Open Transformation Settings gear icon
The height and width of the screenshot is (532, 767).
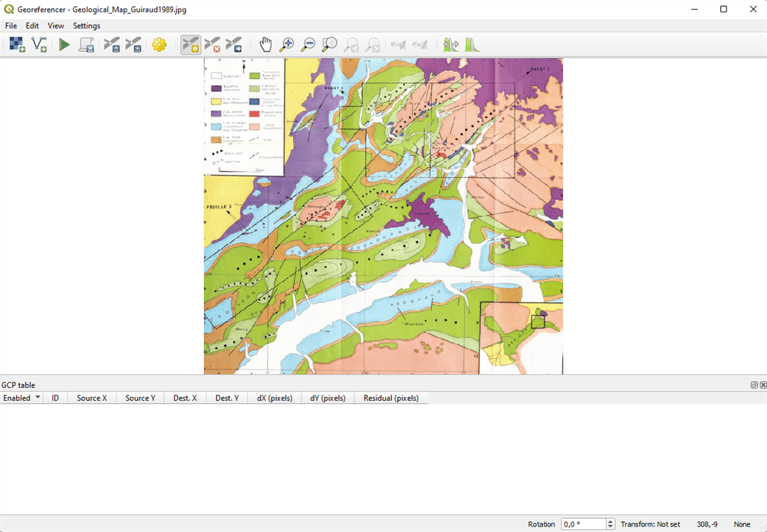tap(159, 45)
